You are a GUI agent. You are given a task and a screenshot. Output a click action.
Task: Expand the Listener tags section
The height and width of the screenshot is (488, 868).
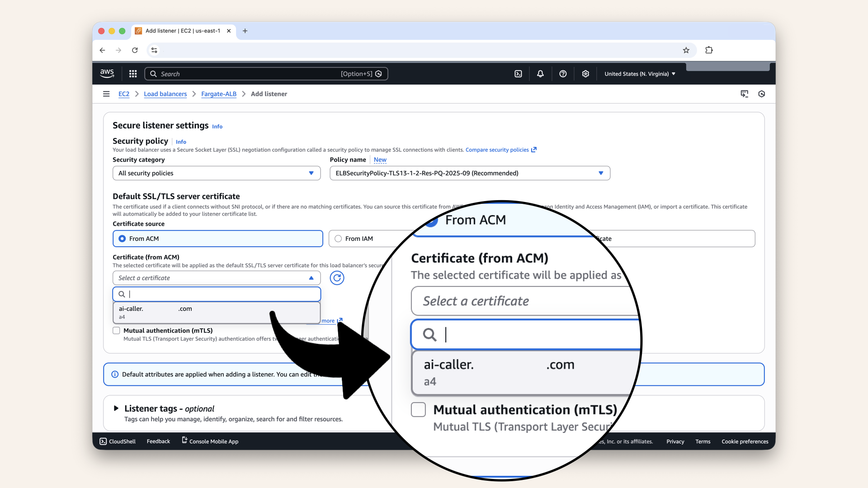[116, 408]
